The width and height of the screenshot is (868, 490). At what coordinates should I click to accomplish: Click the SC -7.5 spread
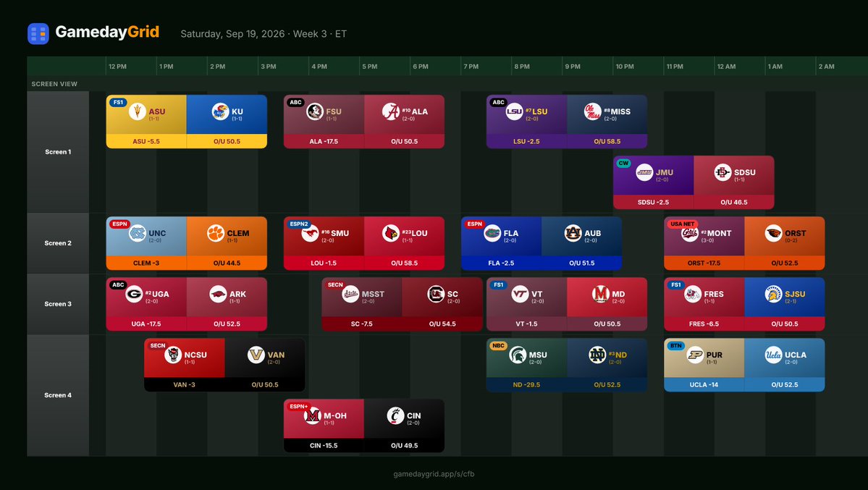[362, 324]
